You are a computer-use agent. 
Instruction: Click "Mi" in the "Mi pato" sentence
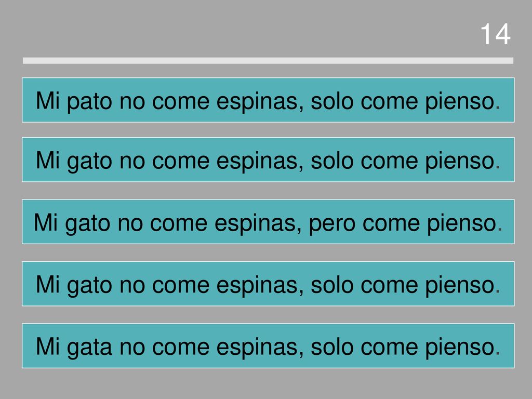(x=48, y=101)
